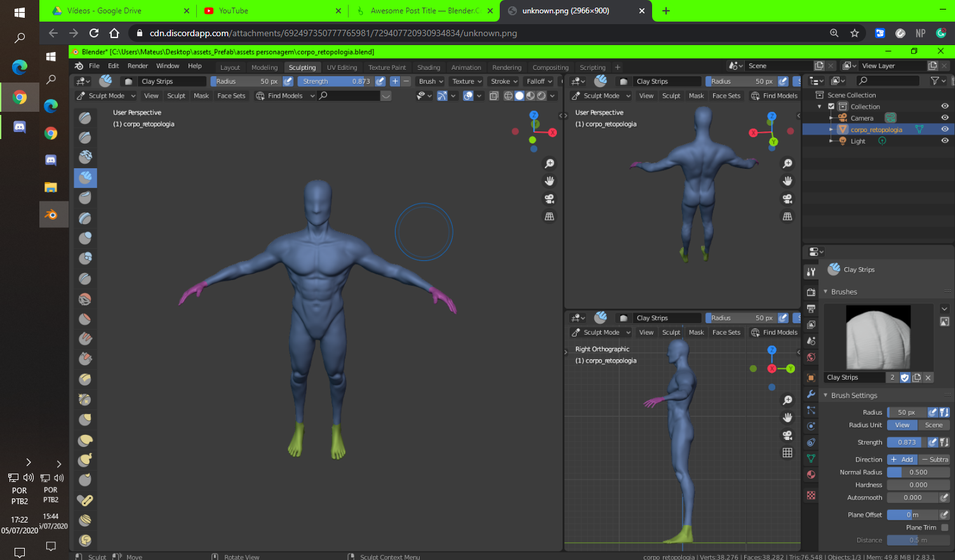Set Radius Unit to Scene

(x=934, y=425)
